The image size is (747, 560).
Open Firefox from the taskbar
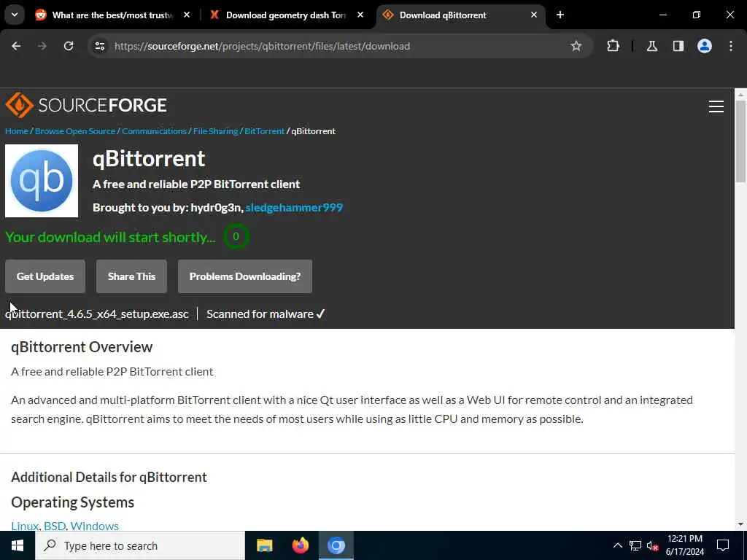point(300,545)
